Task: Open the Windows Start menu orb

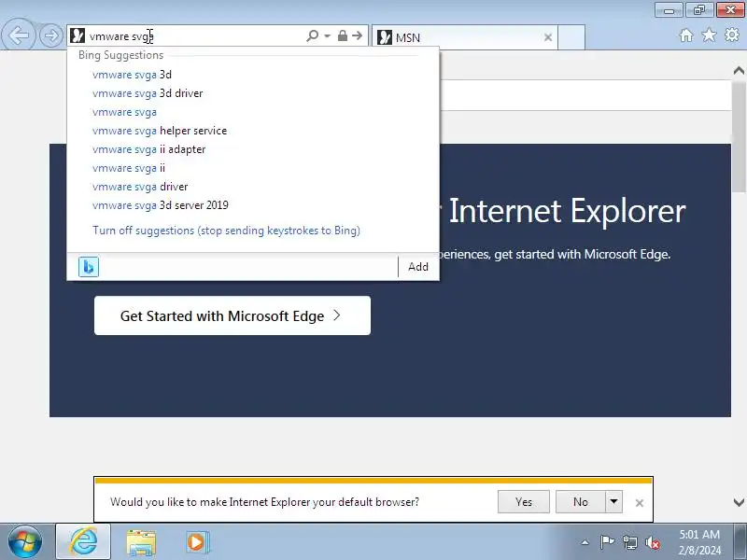Action: pos(25,542)
